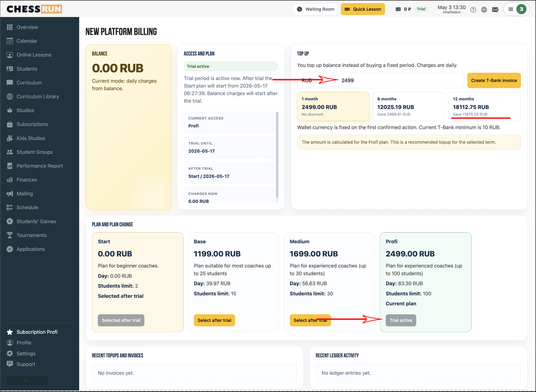Image resolution: width=536 pixels, height=392 pixels.
Task: Click the Online Lessons icon
Action: (10, 55)
